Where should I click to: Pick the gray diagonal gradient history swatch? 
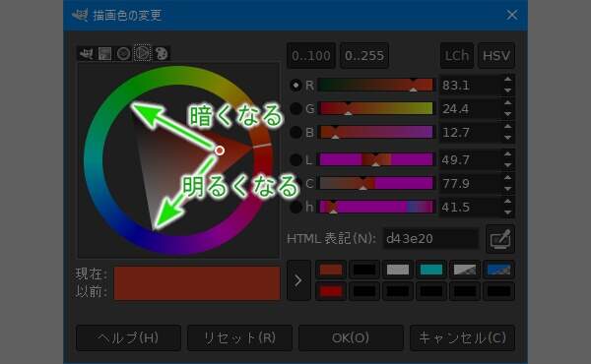click(x=465, y=270)
